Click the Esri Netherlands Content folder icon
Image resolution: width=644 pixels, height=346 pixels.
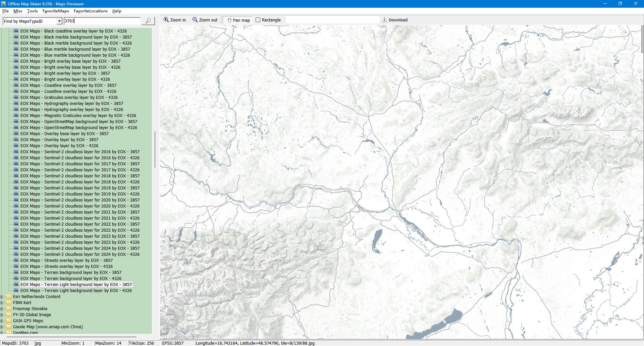coord(9,297)
